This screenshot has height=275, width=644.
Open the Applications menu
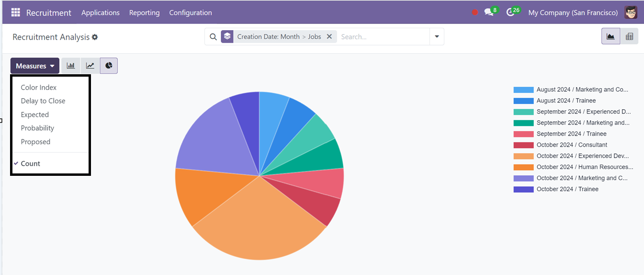tap(101, 12)
